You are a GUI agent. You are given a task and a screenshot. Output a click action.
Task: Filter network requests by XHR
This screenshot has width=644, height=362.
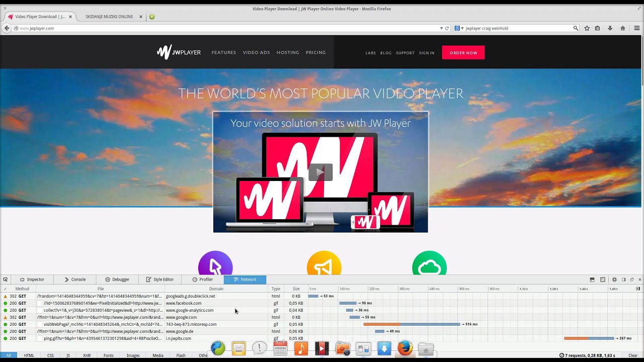point(87,355)
